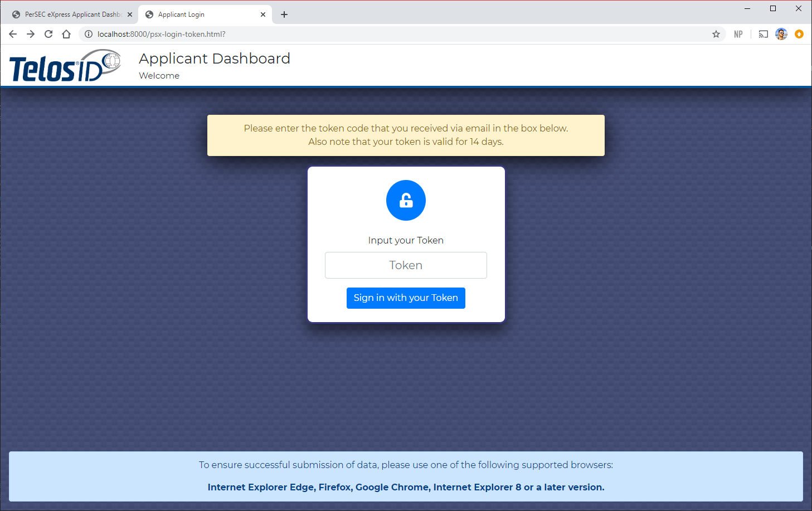Screen dimensions: 812x511
Task: Open a new browser tab
Action: (284, 14)
